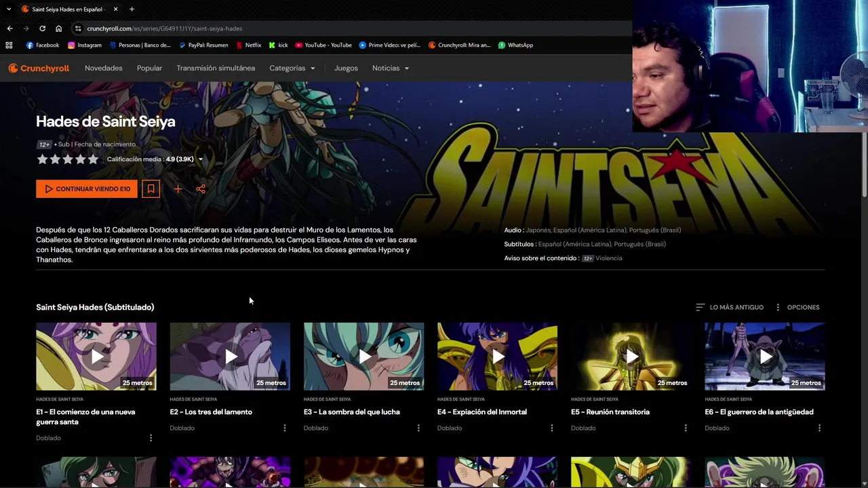
Task: Play episode E1 thumbnail
Action: click(x=96, y=357)
